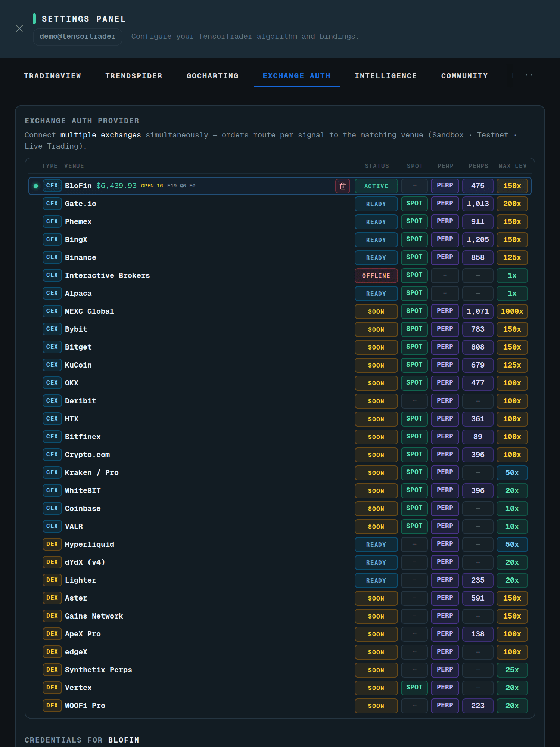
Task: Click the PERP badge in Deribit row
Action: [x=445, y=401]
